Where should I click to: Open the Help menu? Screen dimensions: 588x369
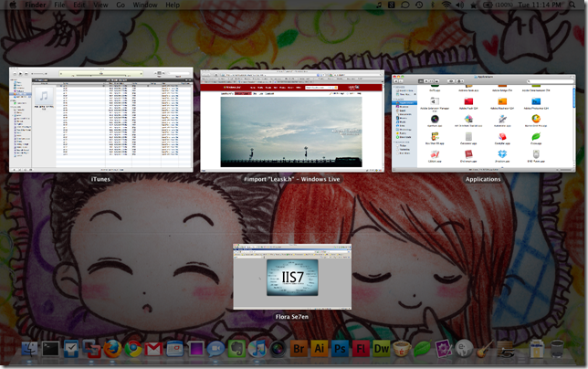[x=173, y=5]
